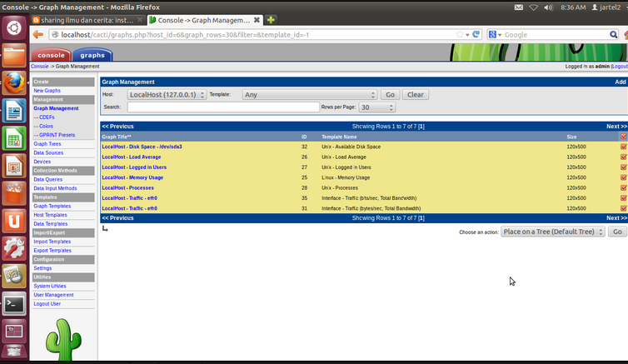Open Graph Templates sidebar item

(52, 206)
